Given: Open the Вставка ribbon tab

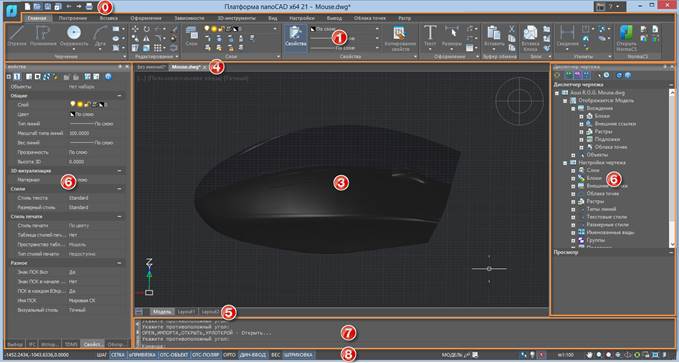Looking at the screenshot, I should pos(108,18).
